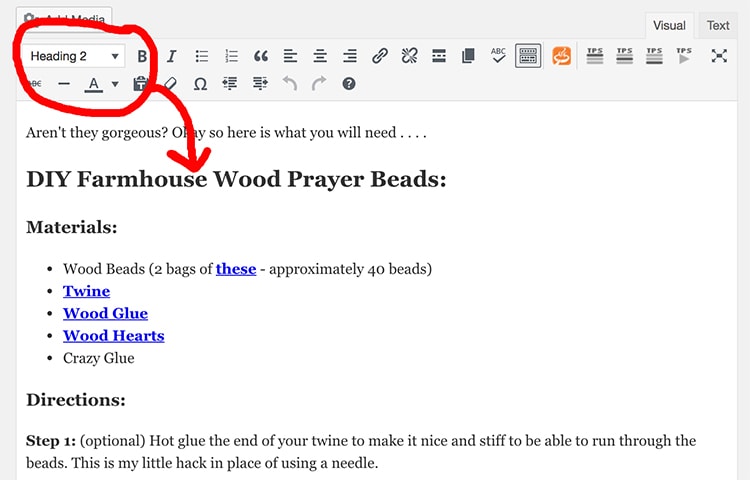Image resolution: width=750 pixels, height=480 pixels.
Task: Click the 'Aren't they gorgeous?' paragraph
Action: [226, 132]
